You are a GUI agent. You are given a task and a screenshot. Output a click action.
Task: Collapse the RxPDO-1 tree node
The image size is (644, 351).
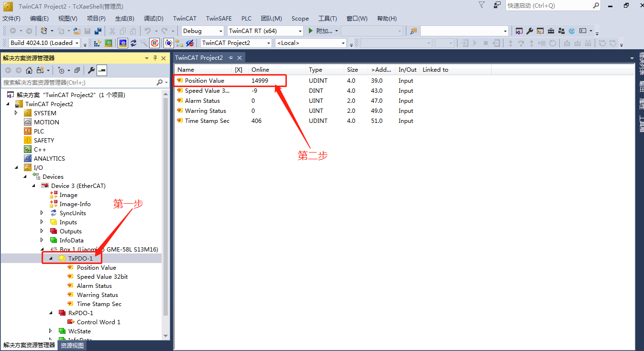pos(51,313)
